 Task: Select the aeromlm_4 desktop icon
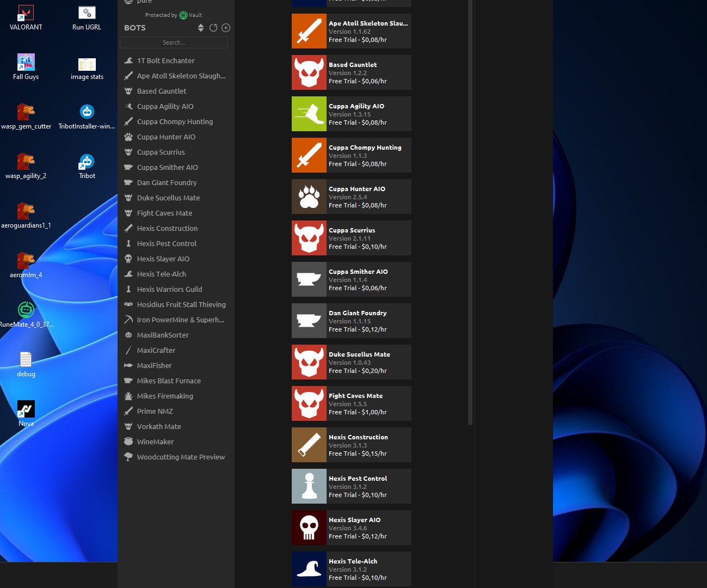pos(26,266)
